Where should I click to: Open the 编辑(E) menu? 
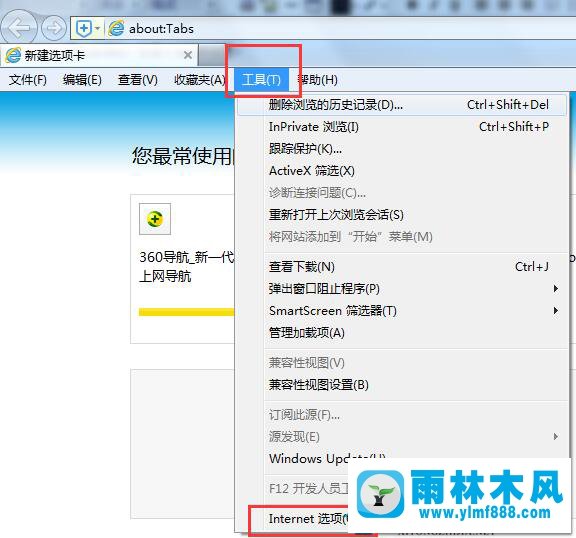click(x=82, y=80)
